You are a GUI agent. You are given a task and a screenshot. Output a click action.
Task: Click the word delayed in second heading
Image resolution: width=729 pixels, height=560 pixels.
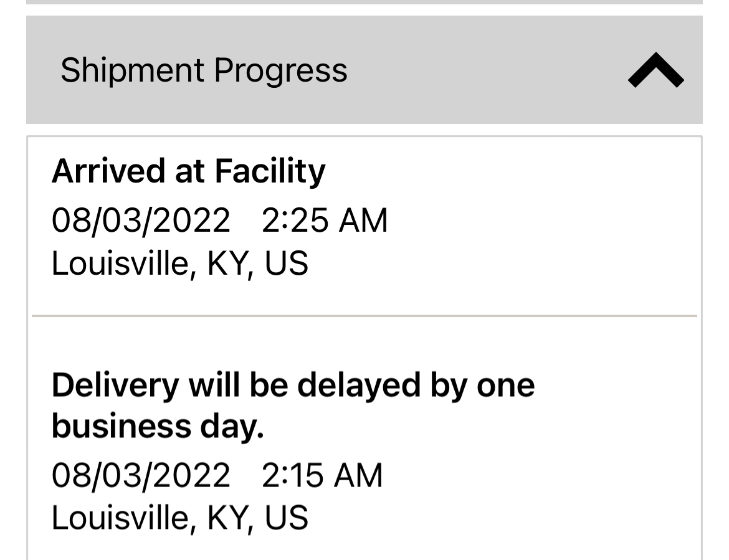(358, 386)
